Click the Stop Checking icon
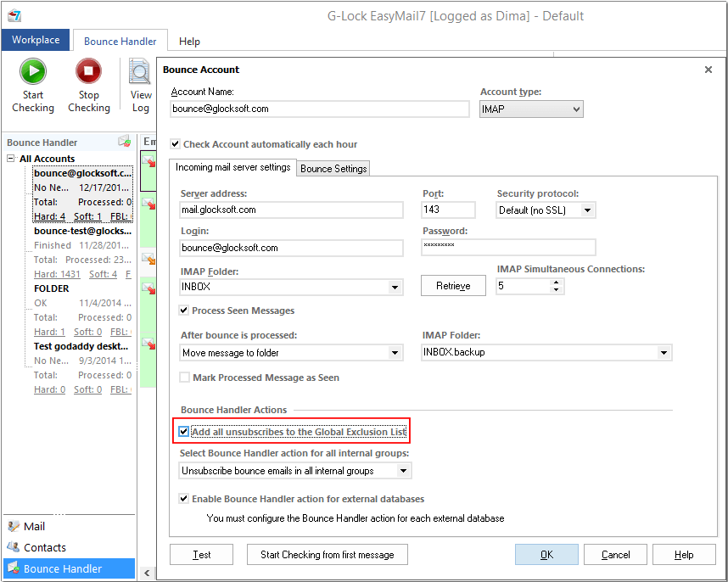728x582 pixels. 89,71
